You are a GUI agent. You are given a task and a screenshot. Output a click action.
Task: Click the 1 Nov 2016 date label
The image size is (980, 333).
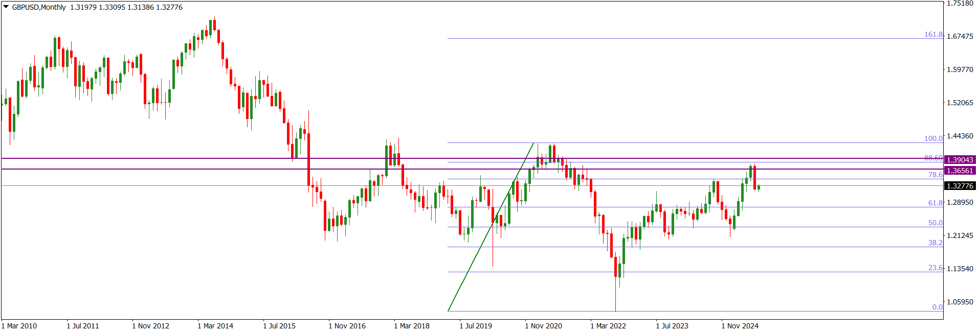(347, 326)
